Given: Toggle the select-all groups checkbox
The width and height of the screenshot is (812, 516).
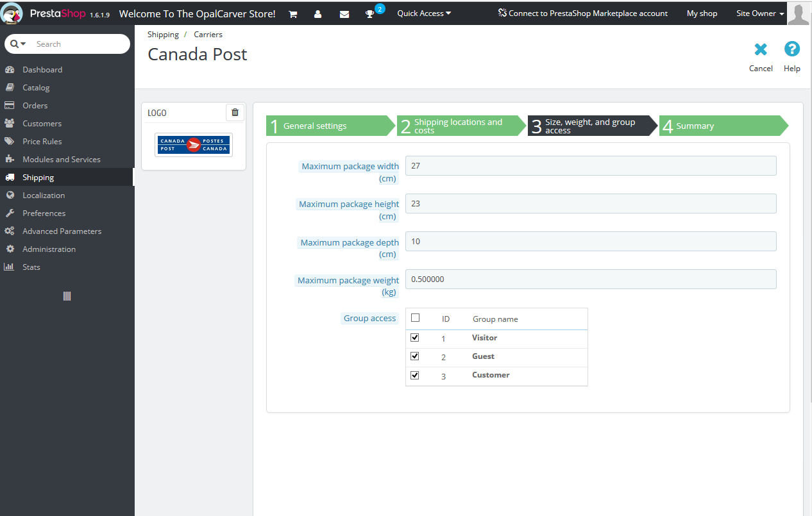Looking at the screenshot, I should pyautogui.click(x=415, y=317).
